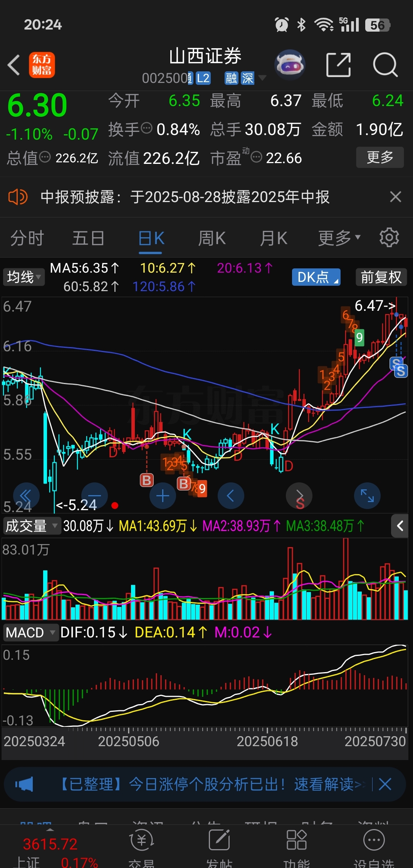Tap 换手 info icon
The width and height of the screenshot is (413, 868).
pyautogui.click(x=146, y=128)
